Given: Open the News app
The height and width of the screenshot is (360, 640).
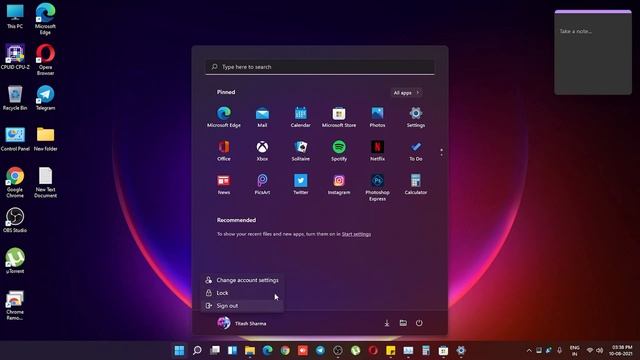Looking at the screenshot, I should tap(224, 184).
